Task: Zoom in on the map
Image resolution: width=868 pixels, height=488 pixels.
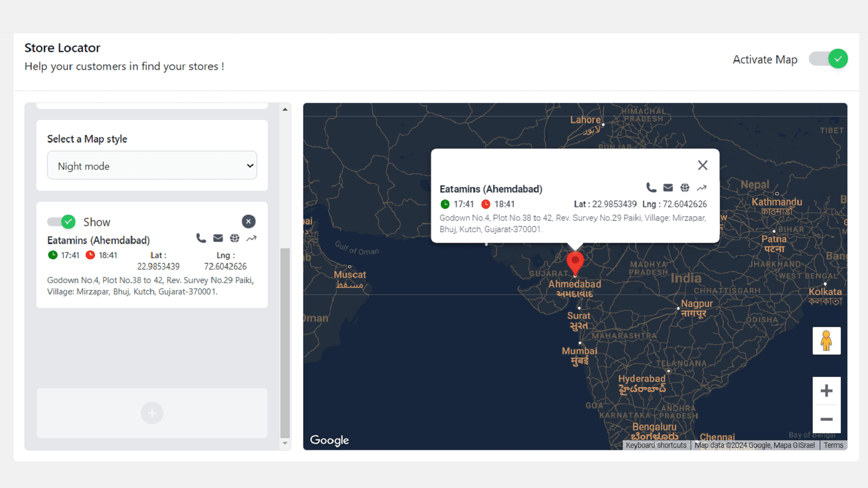Action: [x=826, y=391]
